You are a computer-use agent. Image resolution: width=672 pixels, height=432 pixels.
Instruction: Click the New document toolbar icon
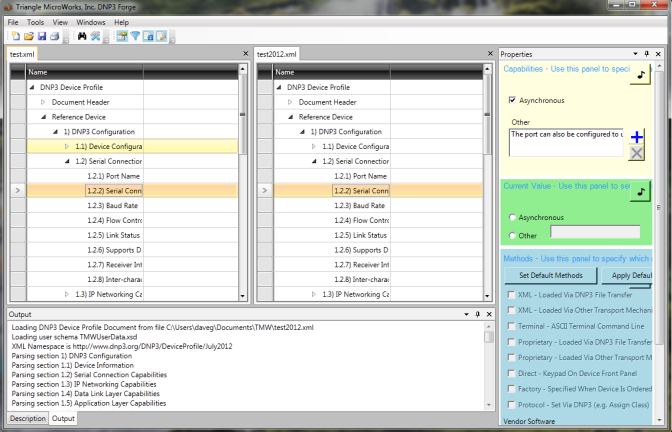pyautogui.click(x=17, y=36)
